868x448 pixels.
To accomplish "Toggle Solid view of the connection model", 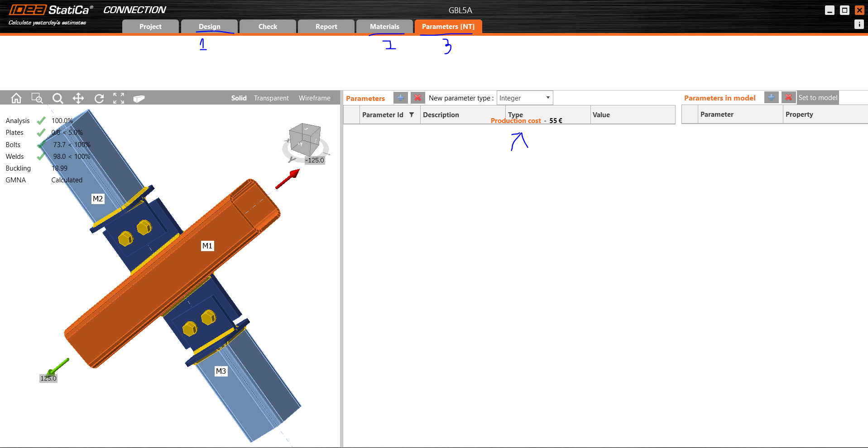I will 239,98.
